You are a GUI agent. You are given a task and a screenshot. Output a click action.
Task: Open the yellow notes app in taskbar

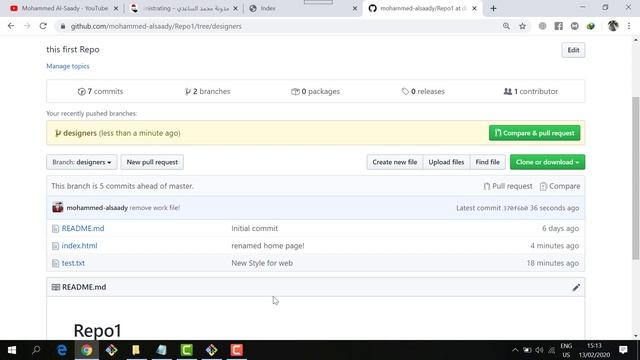point(136,350)
